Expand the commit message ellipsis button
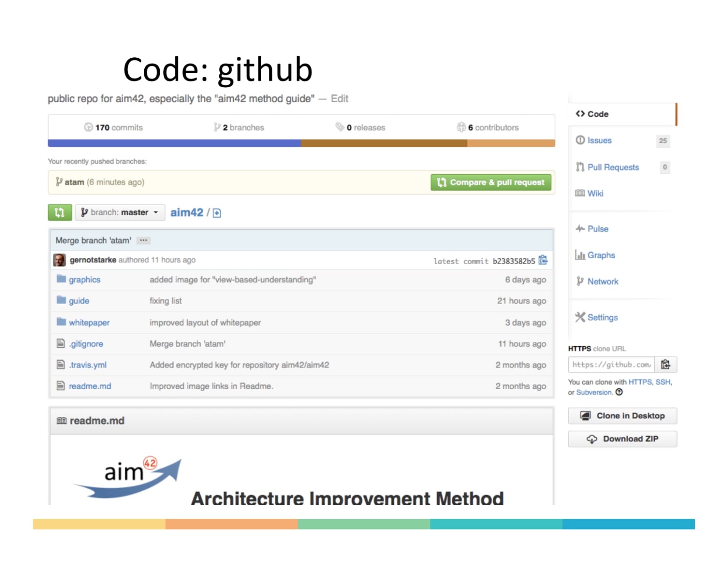 (144, 240)
